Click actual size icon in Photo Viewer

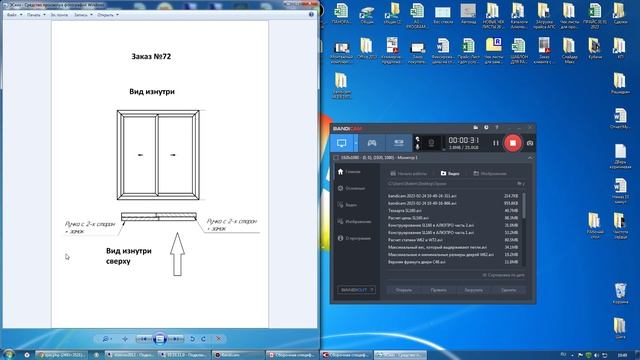point(125,339)
